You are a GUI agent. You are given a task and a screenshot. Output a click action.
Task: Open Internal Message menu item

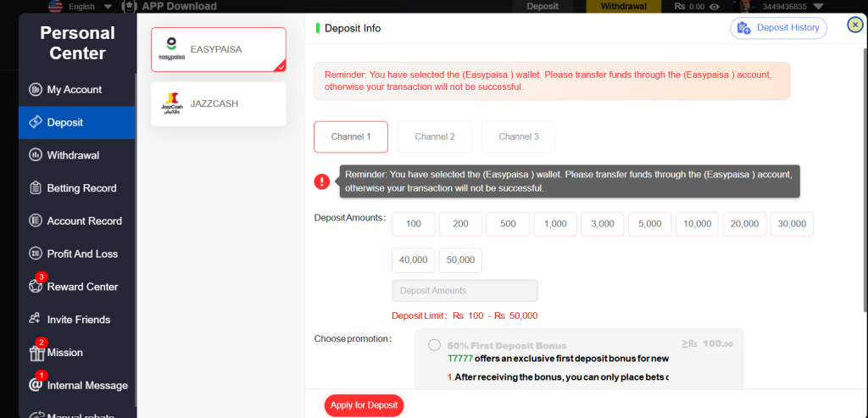click(x=77, y=385)
